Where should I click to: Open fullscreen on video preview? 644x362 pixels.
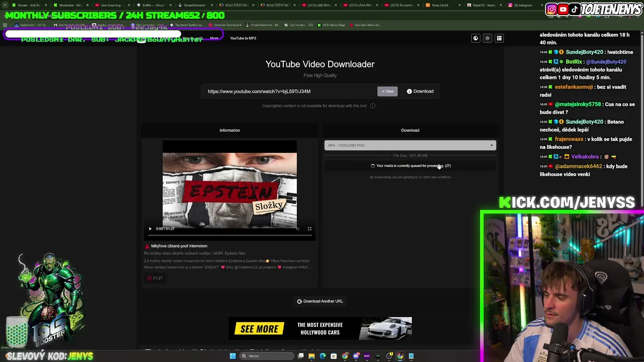click(309, 229)
